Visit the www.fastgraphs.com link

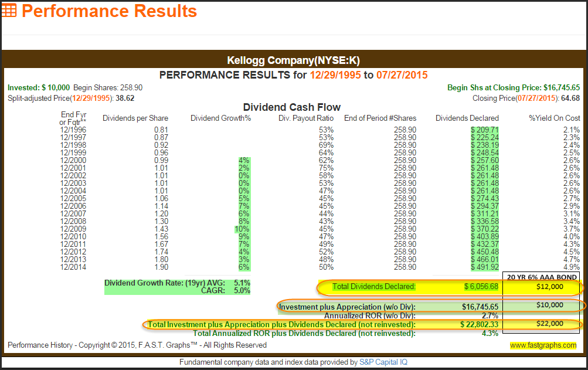543,345
